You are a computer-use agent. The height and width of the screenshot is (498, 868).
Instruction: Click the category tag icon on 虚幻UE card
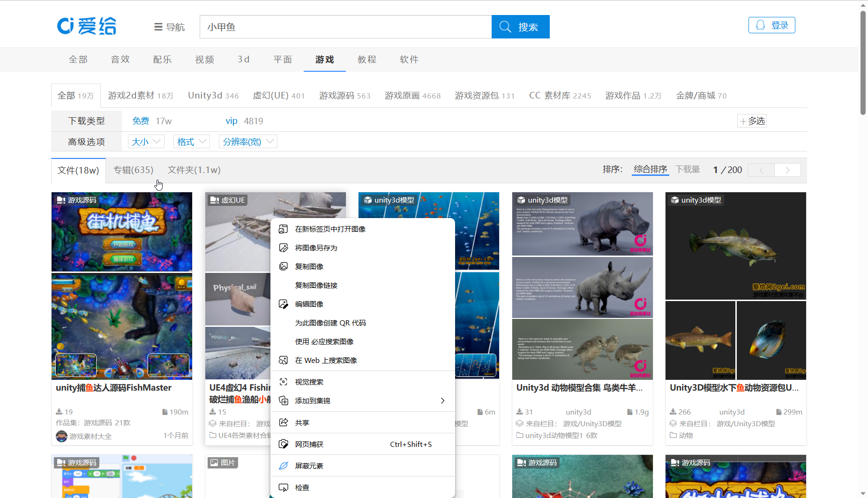click(x=215, y=200)
